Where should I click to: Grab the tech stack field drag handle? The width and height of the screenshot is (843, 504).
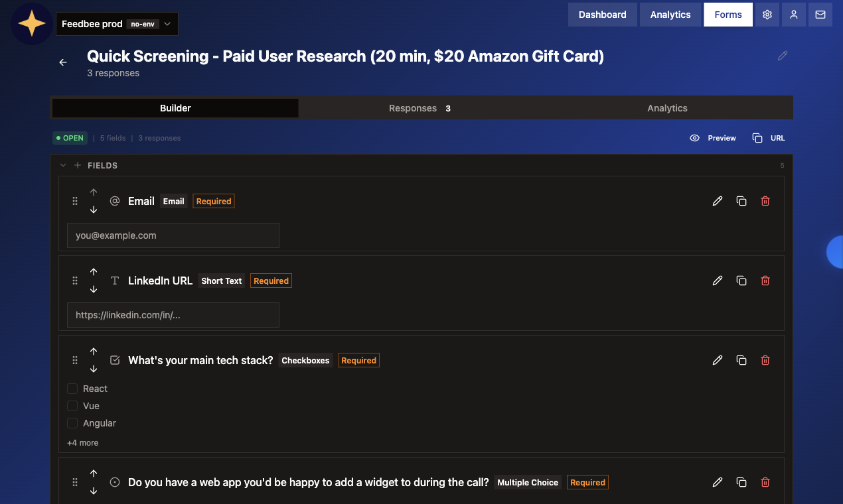[x=75, y=360]
